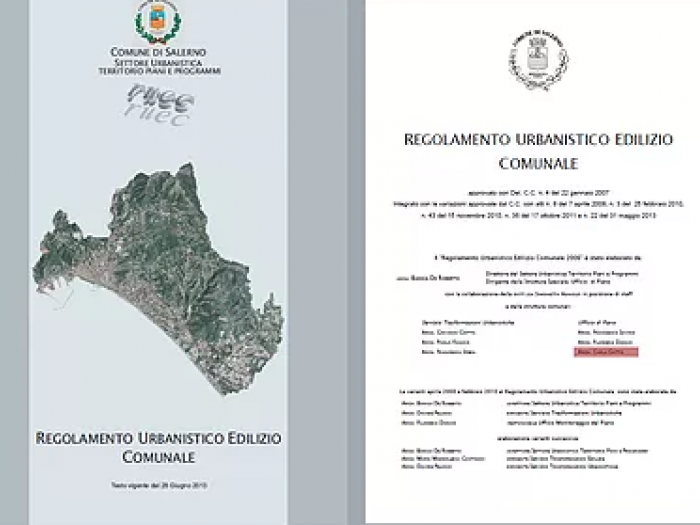Click the 'elaborazione varianti normative' line
This screenshot has width=700, height=525.
point(530,443)
